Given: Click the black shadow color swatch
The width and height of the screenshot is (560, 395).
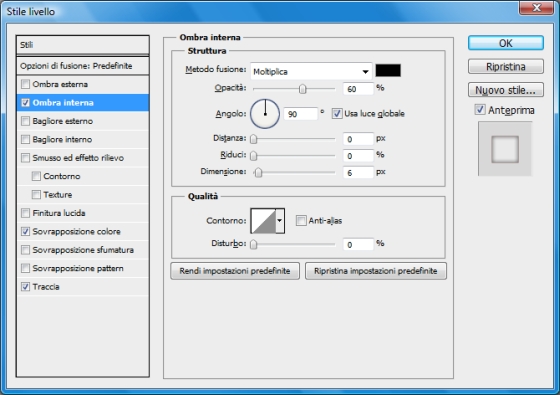Looking at the screenshot, I should tap(388, 70).
